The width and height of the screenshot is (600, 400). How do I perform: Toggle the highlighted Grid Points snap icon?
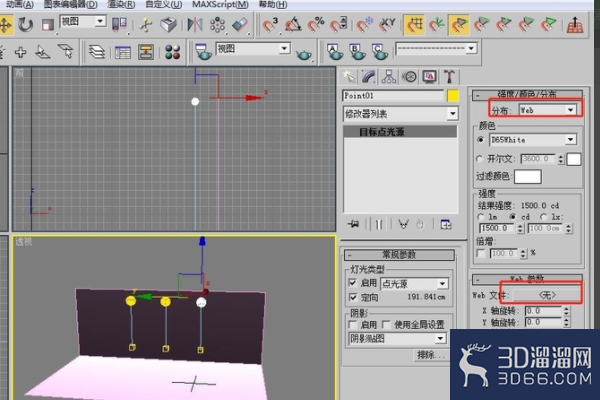click(x=414, y=25)
